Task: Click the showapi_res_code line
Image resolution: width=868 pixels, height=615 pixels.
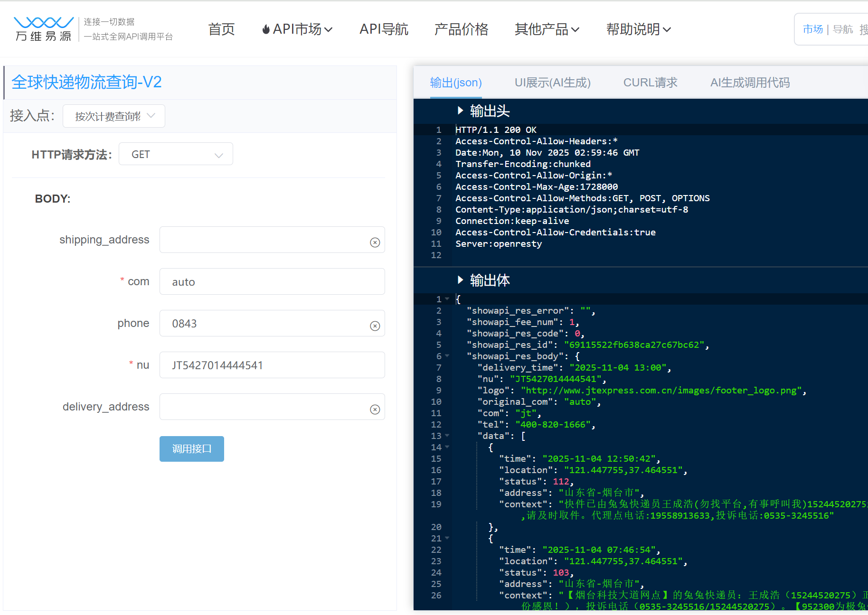Action: pos(526,333)
